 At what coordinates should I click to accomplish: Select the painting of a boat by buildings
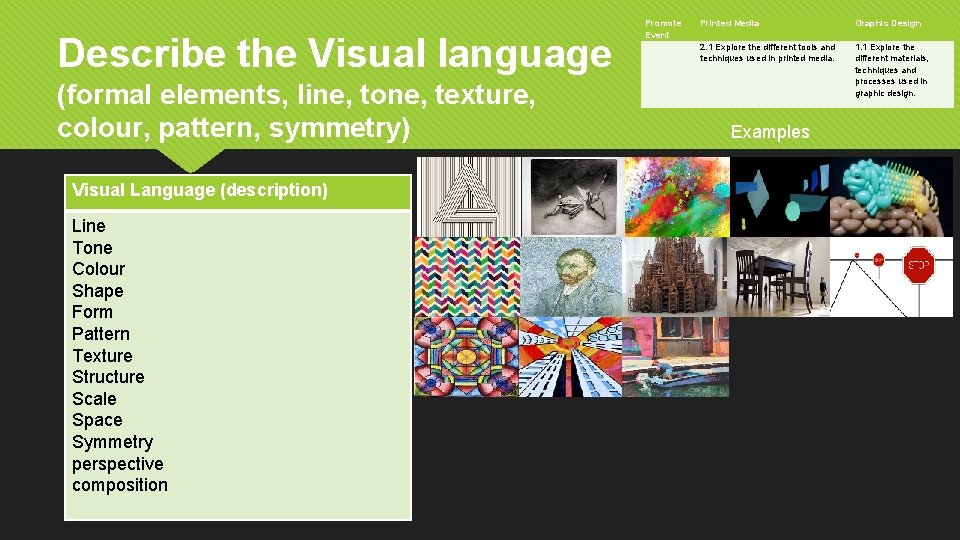(x=675, y=357)
